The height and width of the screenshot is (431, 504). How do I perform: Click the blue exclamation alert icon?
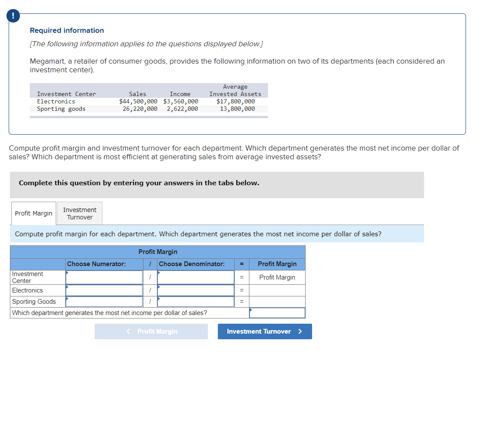point(13,16)
